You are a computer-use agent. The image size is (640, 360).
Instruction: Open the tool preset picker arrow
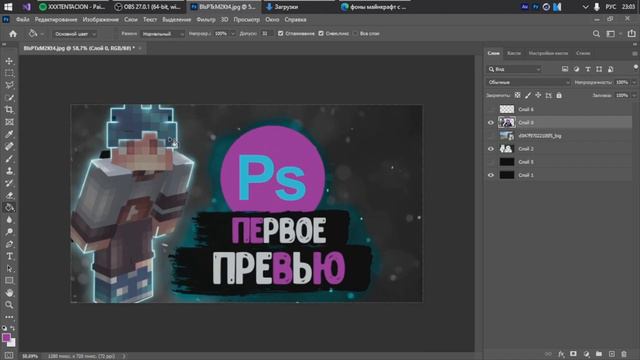(42, 34)
